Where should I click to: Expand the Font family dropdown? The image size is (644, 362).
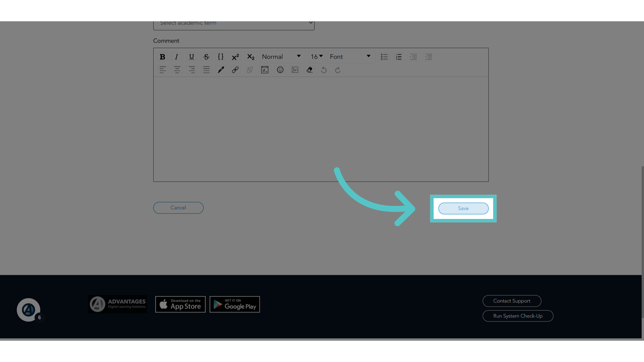[x=351, y=57]
